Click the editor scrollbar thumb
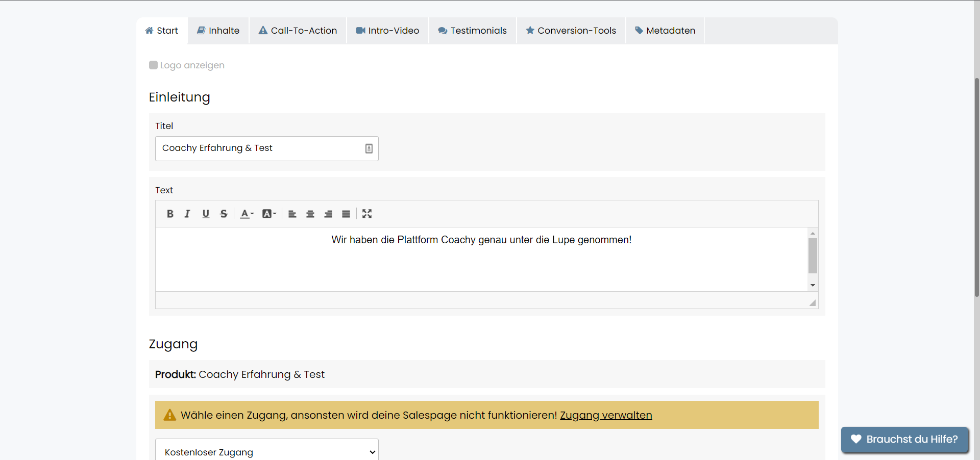This screenshot has width=980, height=460. click(x=813, y=255)
